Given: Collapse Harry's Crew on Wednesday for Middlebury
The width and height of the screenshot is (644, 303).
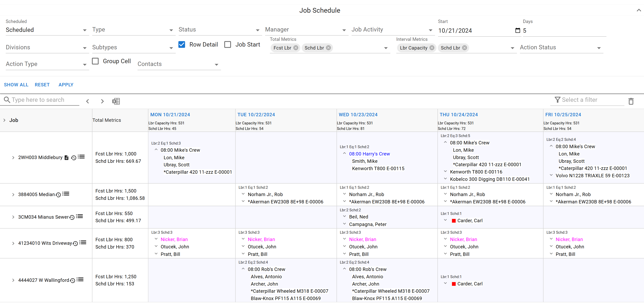Looking at the screenshot, I should pos(344,153).
